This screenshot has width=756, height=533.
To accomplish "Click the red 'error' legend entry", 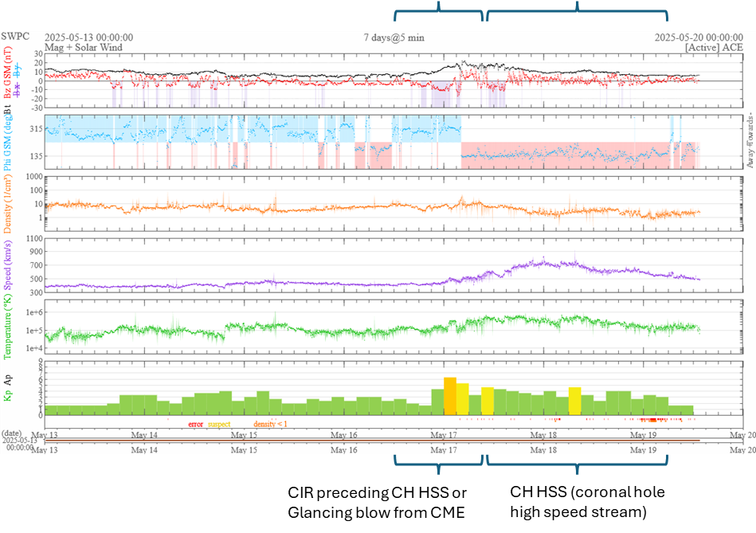I will click(x=196, y=424).
